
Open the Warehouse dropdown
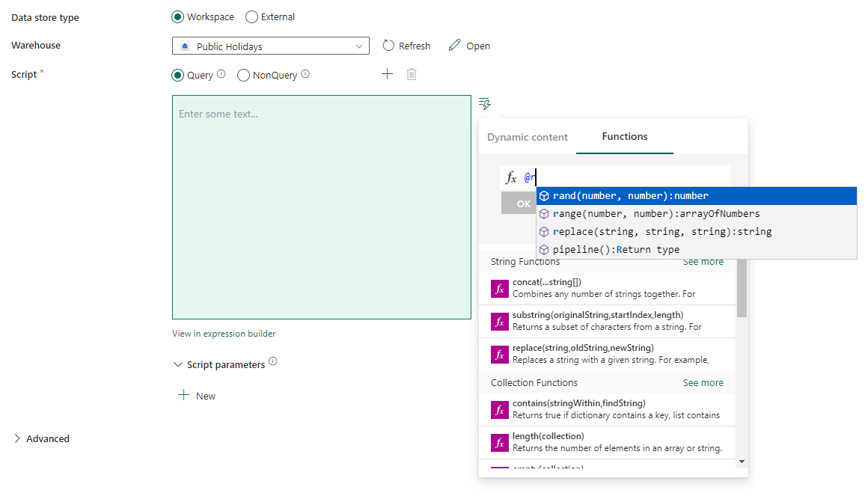point(359,45)
